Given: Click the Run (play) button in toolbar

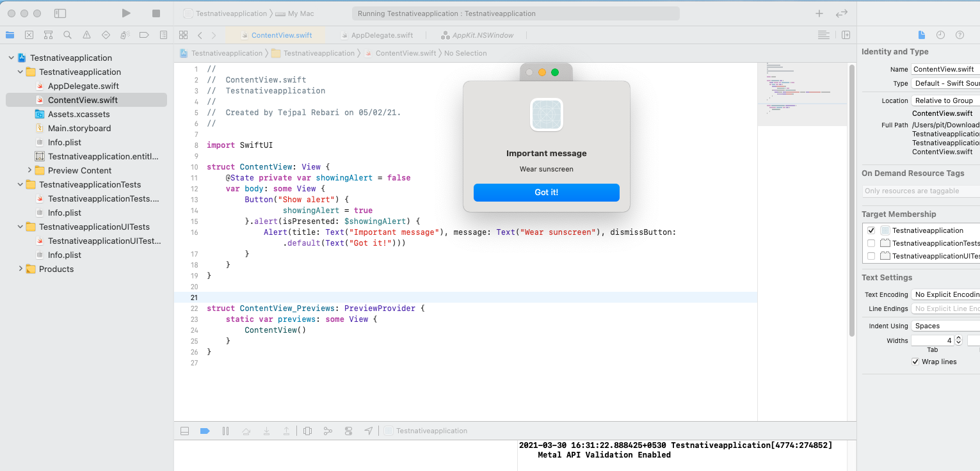Looking at the screenshot, I should pos(126,13).
